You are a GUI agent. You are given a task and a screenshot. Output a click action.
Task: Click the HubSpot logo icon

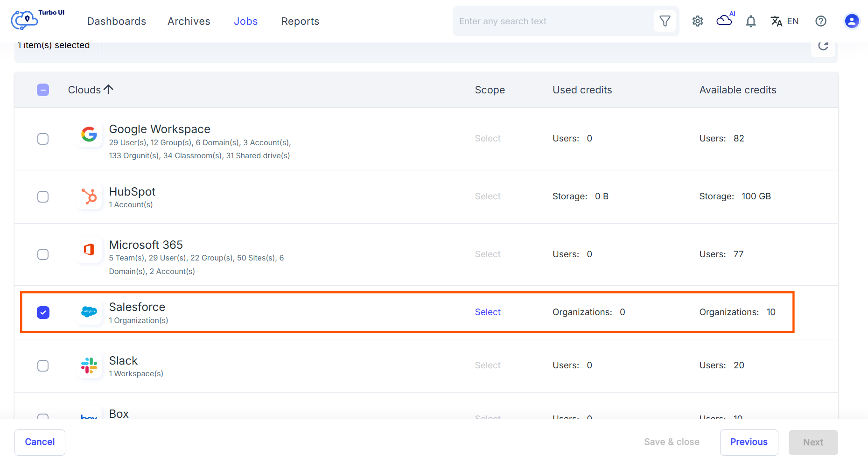[x=89, y=197]
